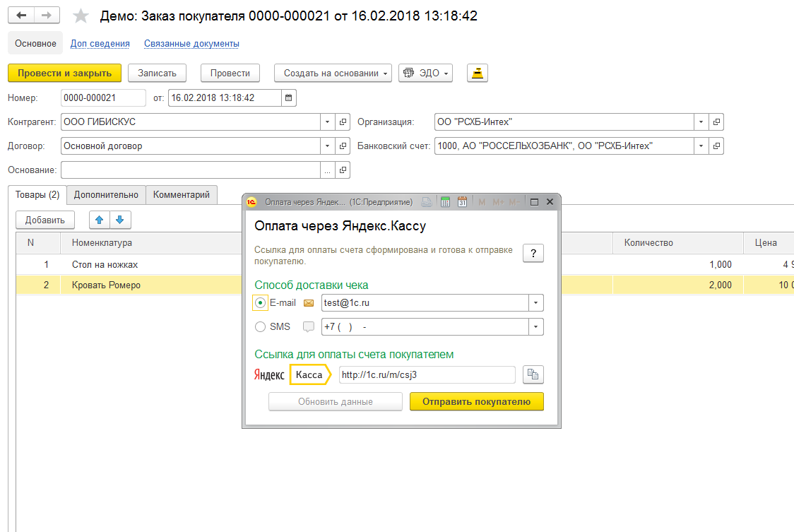794x532 pixels.
Task: Open the Договор record with its open icon
Action: [x=343, y=146]
